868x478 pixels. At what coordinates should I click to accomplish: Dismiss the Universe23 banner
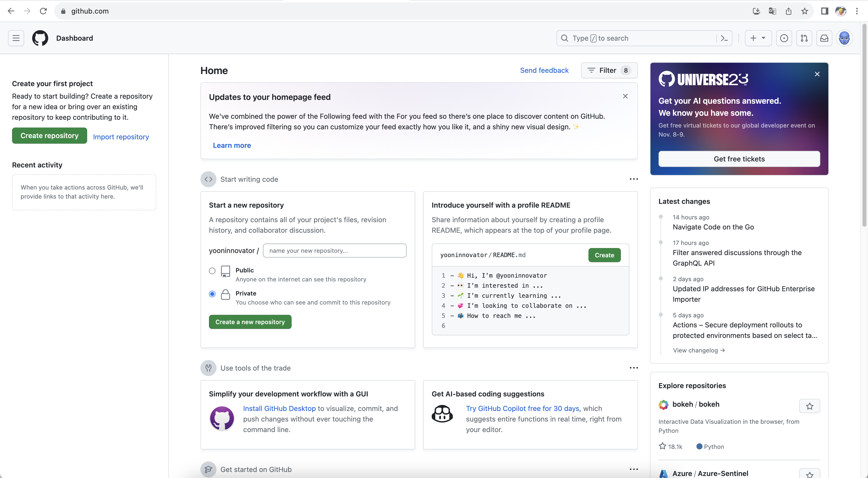point(817,74)
